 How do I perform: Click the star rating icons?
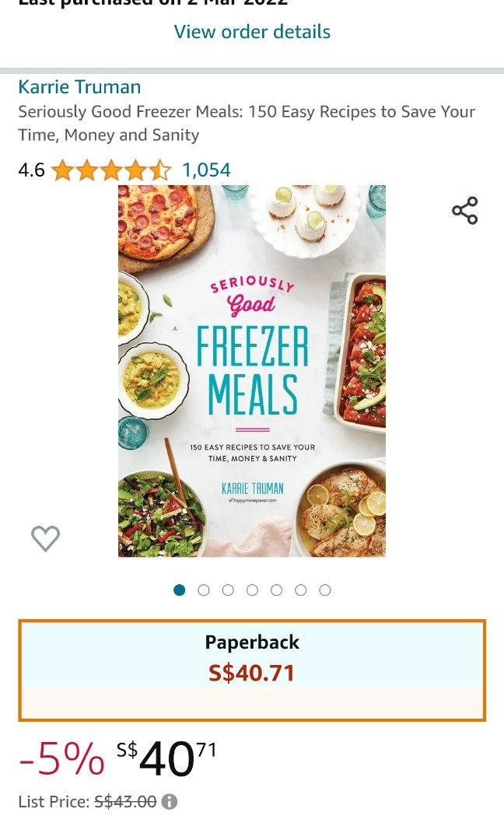pyautogui.click(x=109, y=170)
